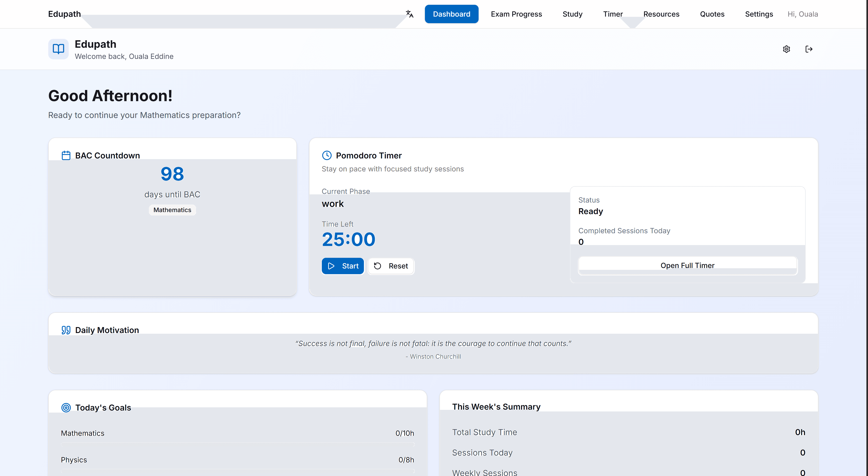868x476 pixels.
Task: Click the quote icon beside Daily Motivation
Action: click(x=66, y=330)
